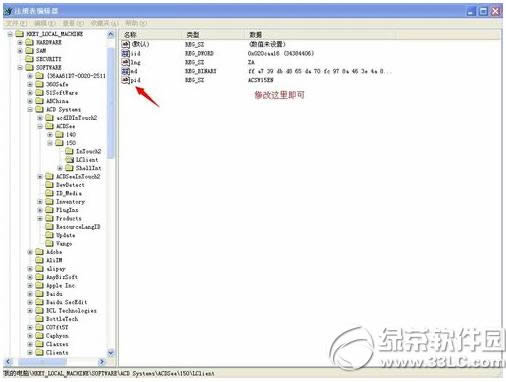Select the iid DWORD value icon
506x382 pixels.
click(x=126, y=53)
